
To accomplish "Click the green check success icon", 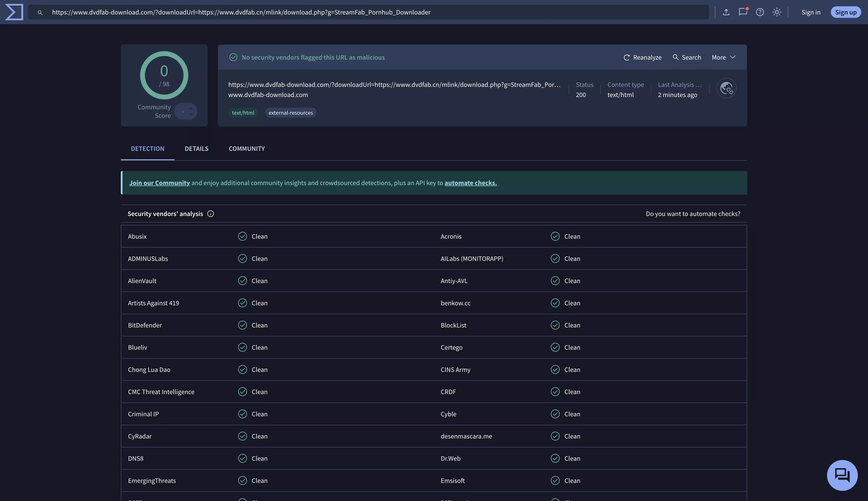I will 233,57.
